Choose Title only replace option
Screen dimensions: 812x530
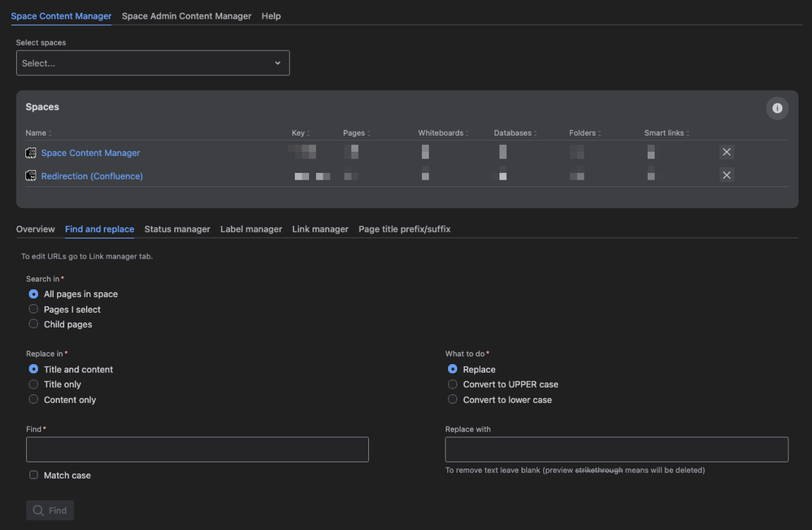(x=33, y=384)
